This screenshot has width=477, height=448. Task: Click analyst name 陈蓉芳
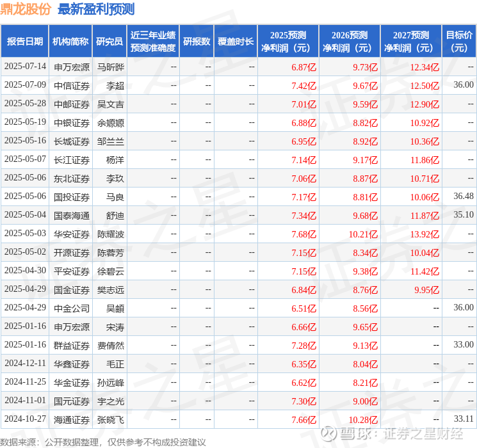(111, 253)
